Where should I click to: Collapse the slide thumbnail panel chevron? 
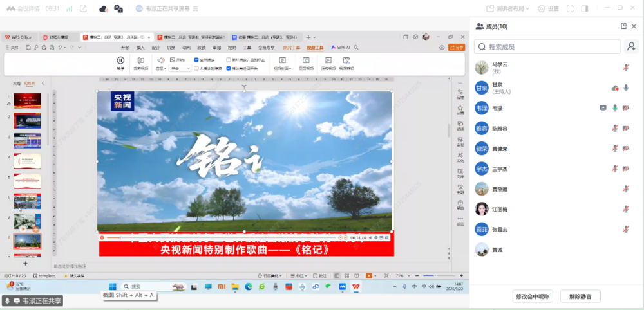coord(43,83)
